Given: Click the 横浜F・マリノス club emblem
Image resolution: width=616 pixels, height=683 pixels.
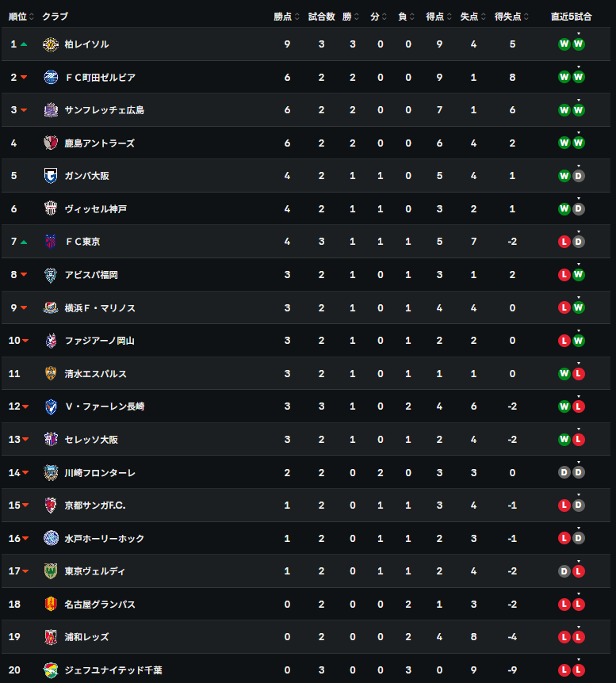Looking at the screenshot, I should [x=51, y=307].
